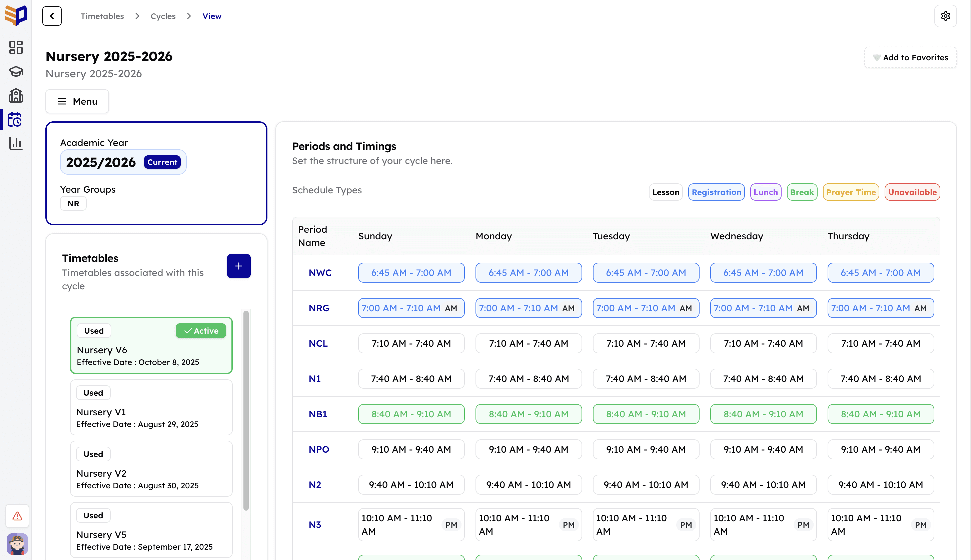
Task: Select the Lunch schedule type tag
Action: click(765, 192)
